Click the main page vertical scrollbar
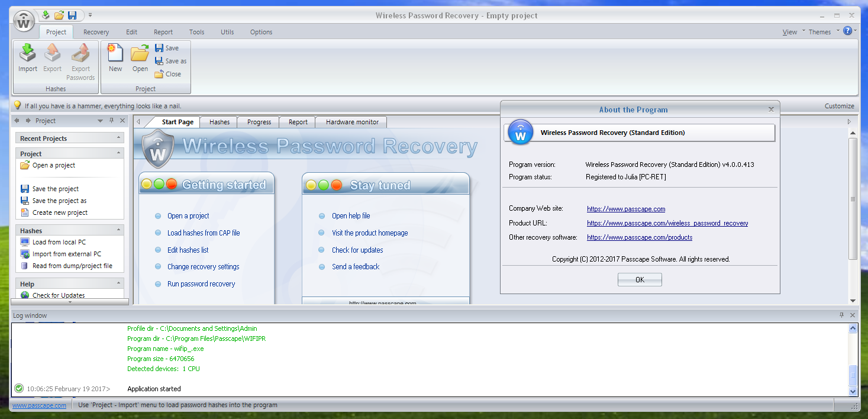 click(x=853, y=199)
